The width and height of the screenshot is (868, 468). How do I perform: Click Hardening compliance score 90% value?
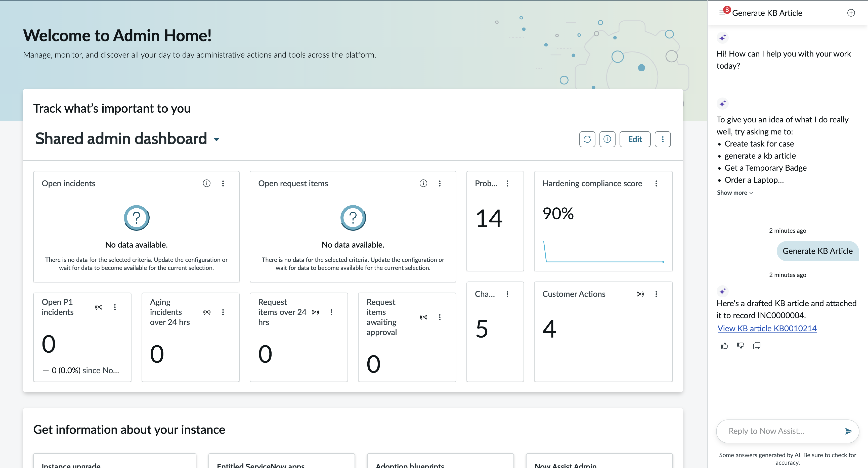tap(558, 213)
